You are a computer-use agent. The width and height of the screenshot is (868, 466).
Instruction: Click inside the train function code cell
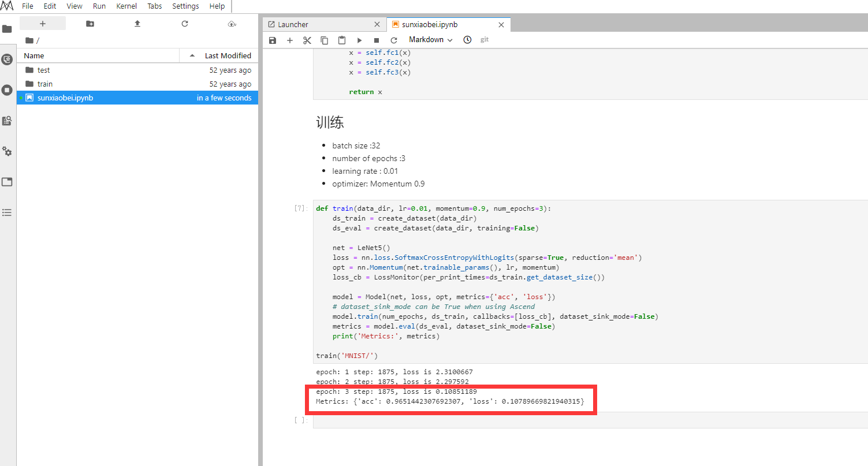coord(590,282)
